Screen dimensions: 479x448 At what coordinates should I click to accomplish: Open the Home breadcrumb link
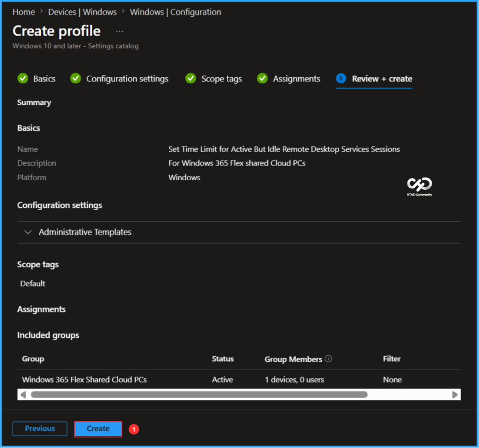coord(23,12)
